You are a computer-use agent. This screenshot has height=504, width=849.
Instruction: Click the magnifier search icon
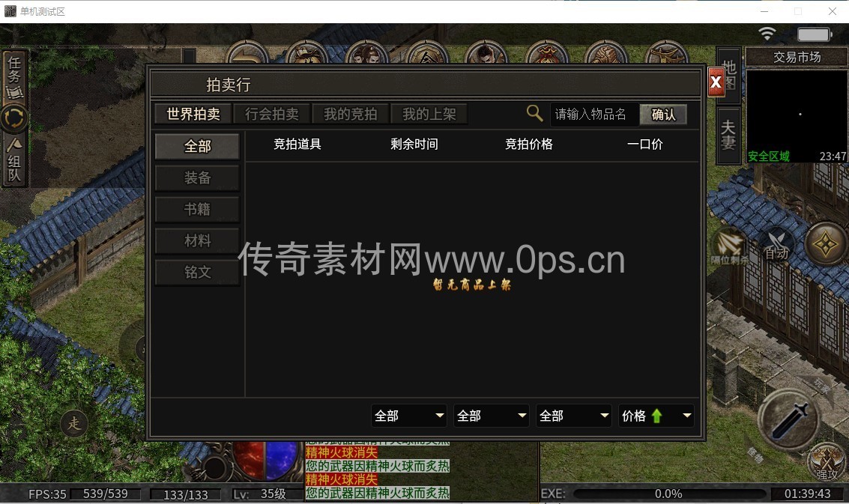tap(534, 113)
